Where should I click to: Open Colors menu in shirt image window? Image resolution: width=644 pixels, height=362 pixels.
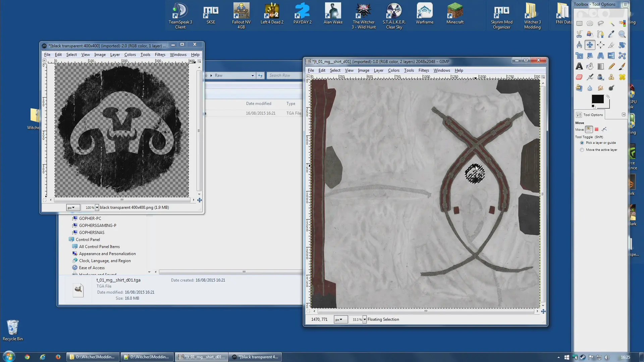394,70
